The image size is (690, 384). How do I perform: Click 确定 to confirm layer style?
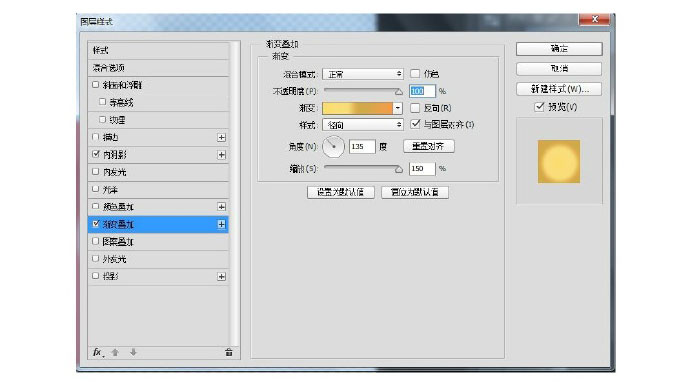pyautogui.click(x=559, y=49)
